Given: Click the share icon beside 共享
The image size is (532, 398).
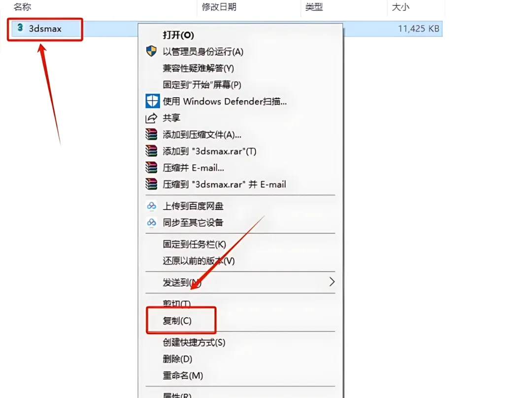Looking at the screenshot, I should point(151,118).
